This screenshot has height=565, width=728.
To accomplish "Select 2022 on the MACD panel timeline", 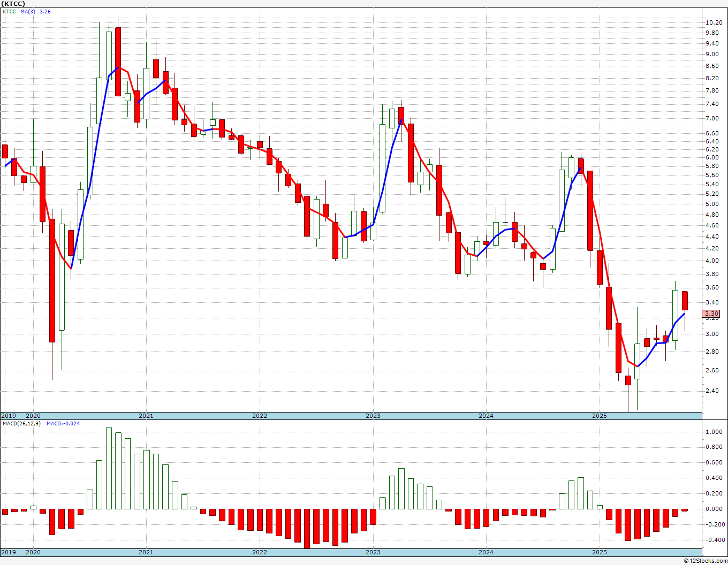I will coord(260,552).
